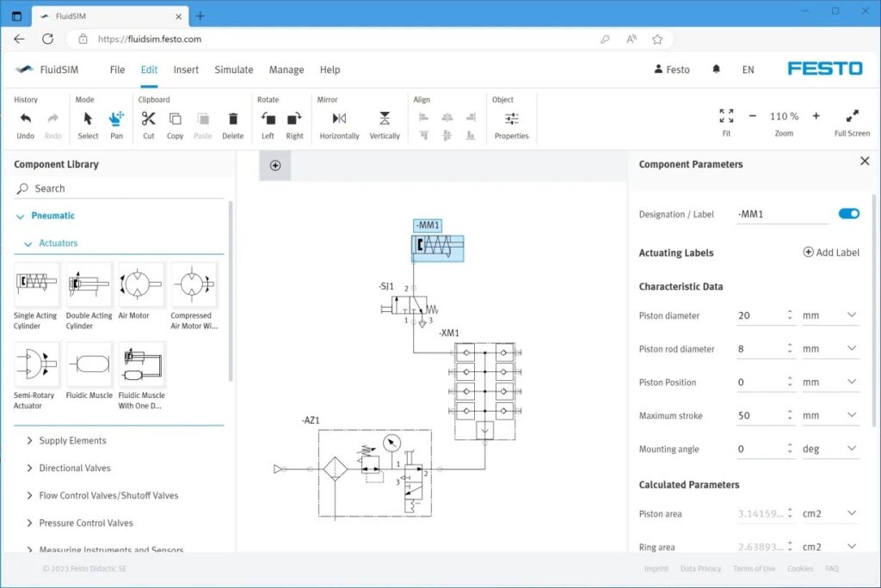This screenshot has width=881, height=588.
Task: Expand Flow Control Valves/Shutoff Valves category
Action: [30, 496]
